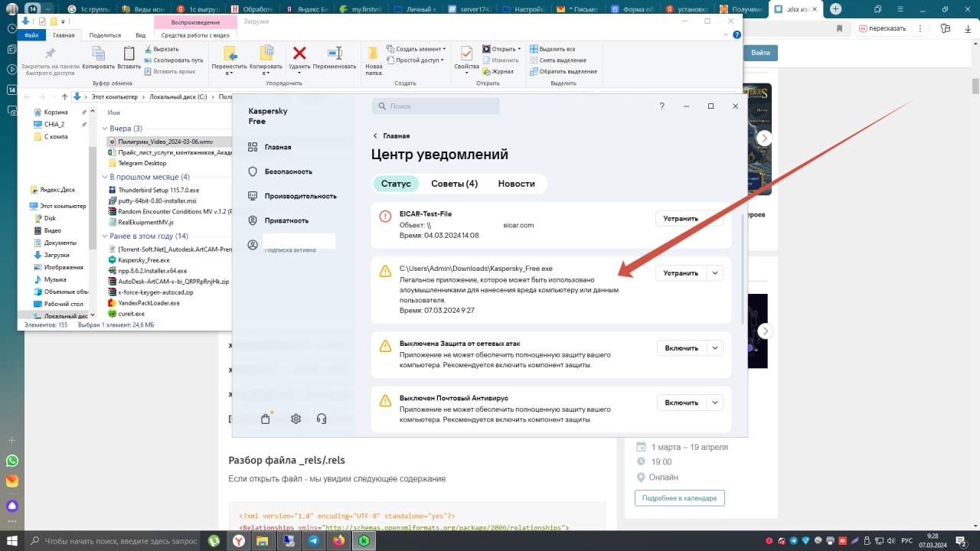This screenshot has height=551, width=980.
Task: Open WhatsApp icon in browser sidebar
Action: tap(12, 461)
